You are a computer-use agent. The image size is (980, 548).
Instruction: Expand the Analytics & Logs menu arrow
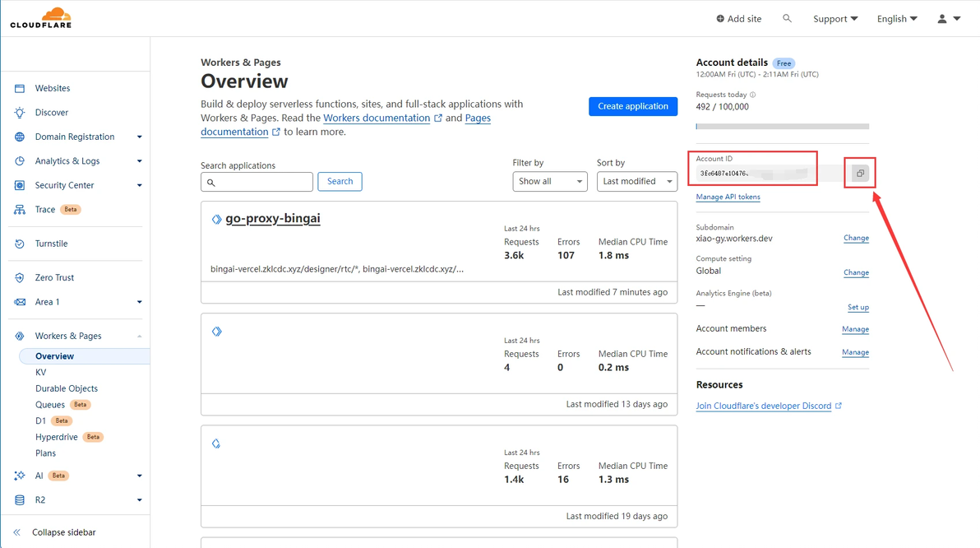click(x=140, y=160)
